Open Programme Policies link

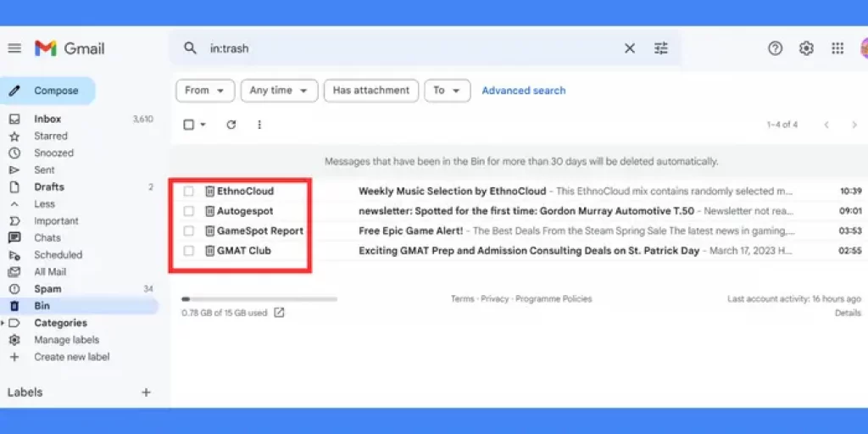tap(554, 299)
